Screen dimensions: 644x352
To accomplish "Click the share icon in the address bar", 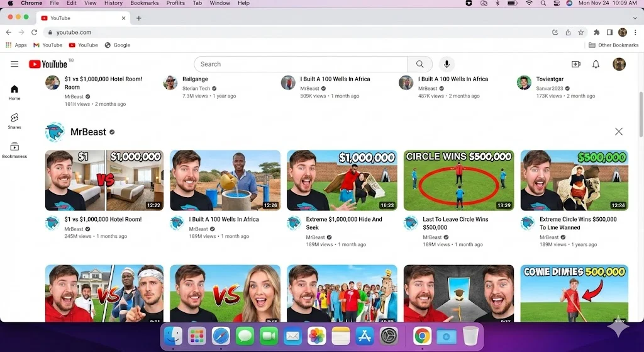I will [x=568, y=32].
